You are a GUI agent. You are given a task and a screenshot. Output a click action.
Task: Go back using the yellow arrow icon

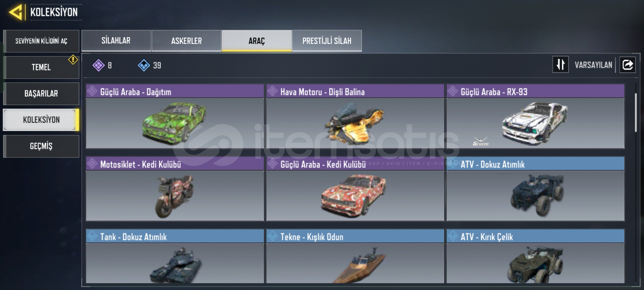coord(16,12)
